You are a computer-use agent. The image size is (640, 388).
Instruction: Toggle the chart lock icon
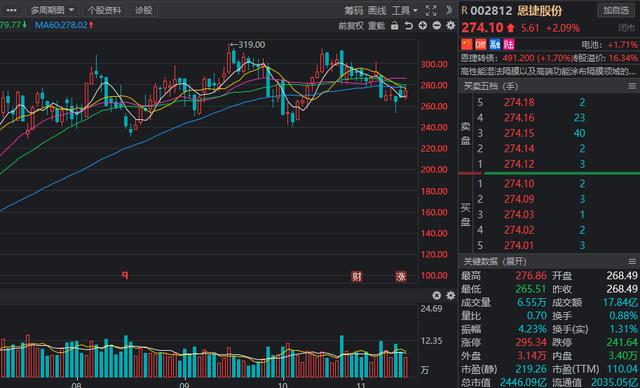tap(394, 26)
